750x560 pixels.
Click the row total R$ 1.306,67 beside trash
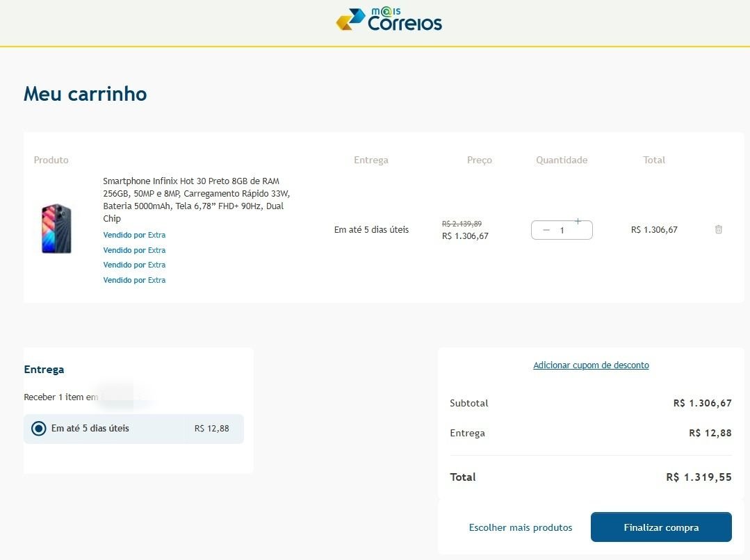654,229
